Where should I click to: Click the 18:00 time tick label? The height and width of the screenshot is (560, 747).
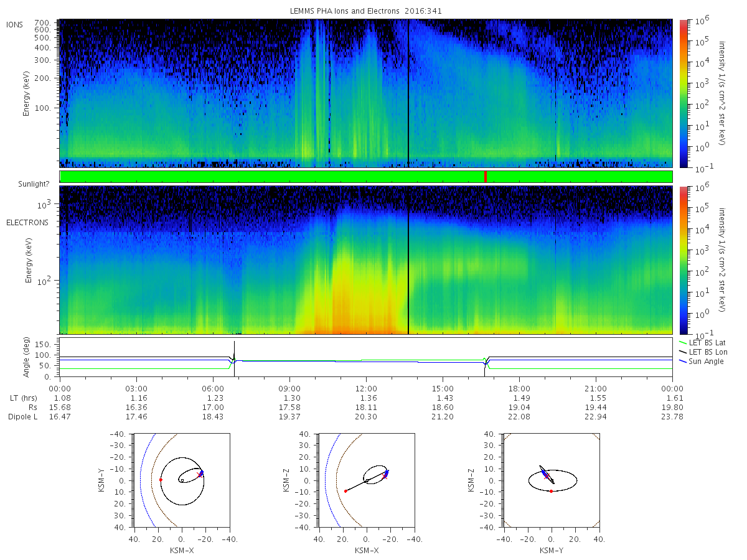coord(519,389)
